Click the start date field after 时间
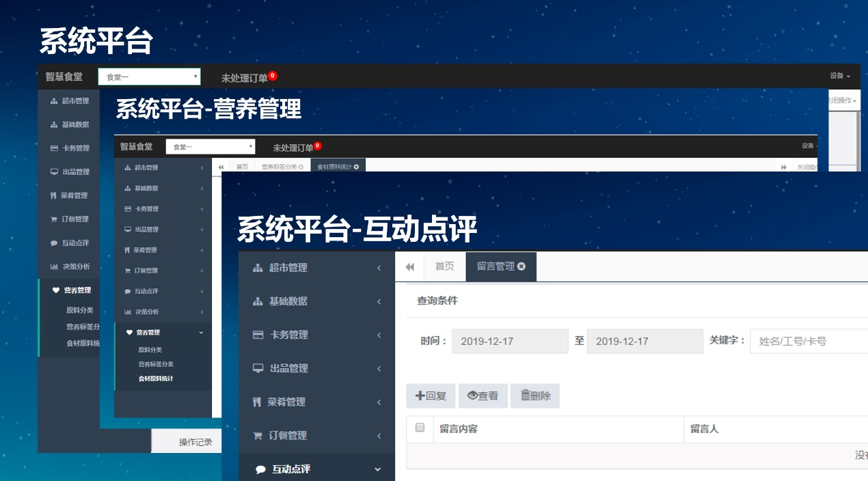Viewport: 868px width, 481px height. (509, 341)
